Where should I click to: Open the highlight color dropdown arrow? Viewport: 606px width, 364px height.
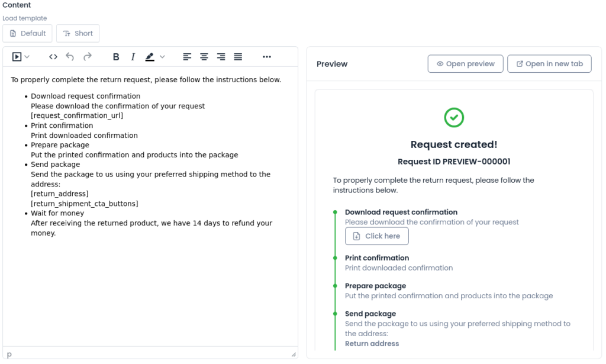[x=162, y=57]
